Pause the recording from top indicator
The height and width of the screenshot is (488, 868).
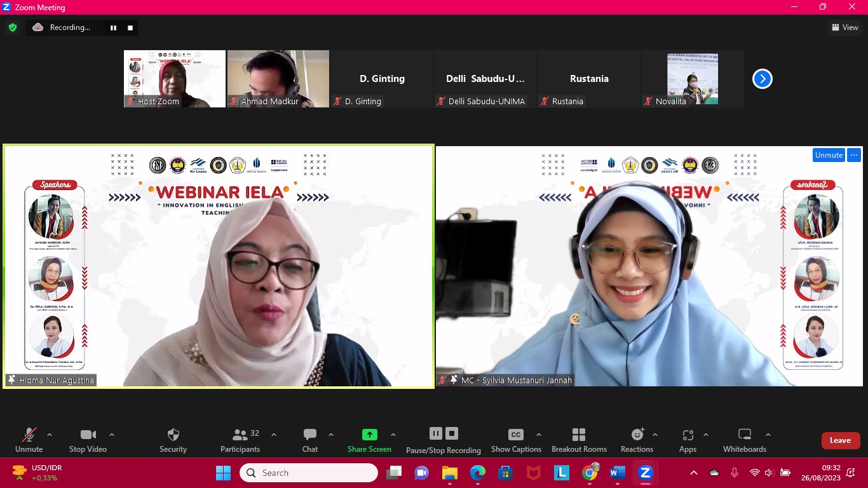[113, 27]
